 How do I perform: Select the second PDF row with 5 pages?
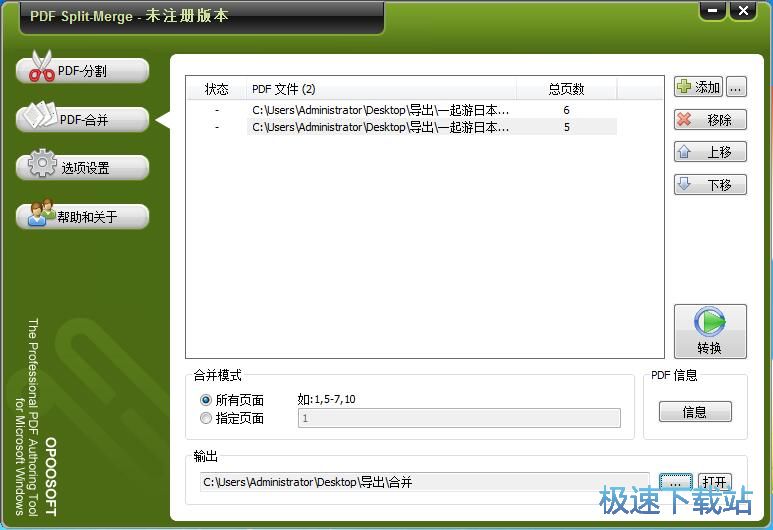pyautogui.click(x=402, y=127)
